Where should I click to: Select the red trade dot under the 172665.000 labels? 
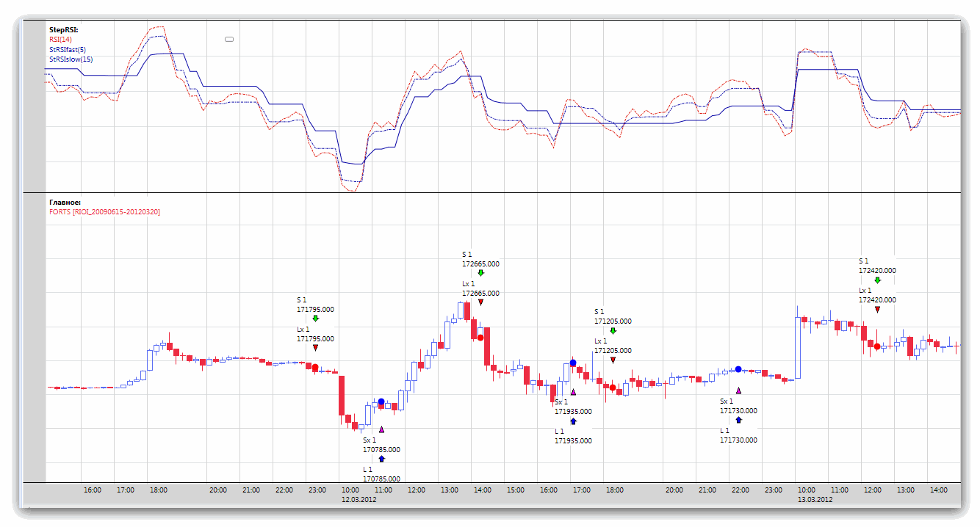[x=480, y=338]
